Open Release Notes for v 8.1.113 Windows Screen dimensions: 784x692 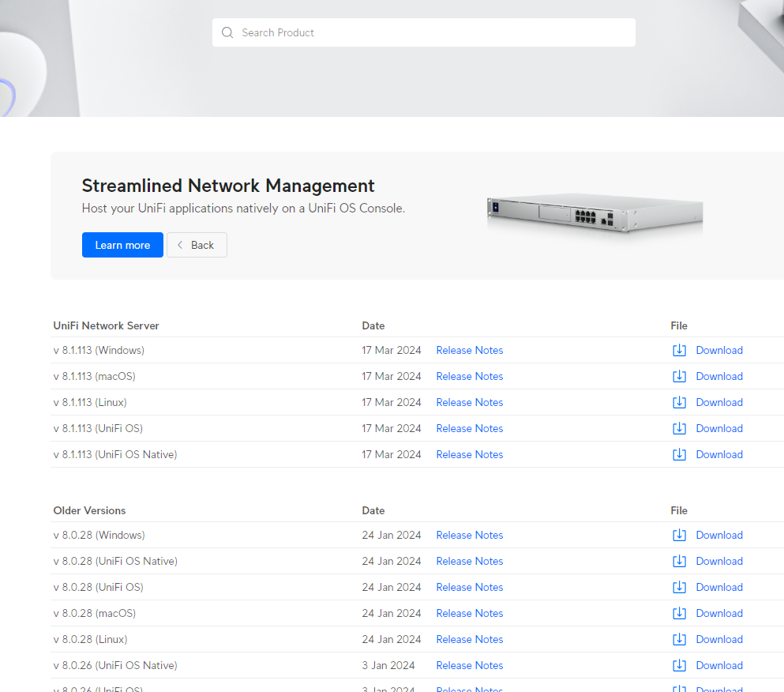point(470,350)
